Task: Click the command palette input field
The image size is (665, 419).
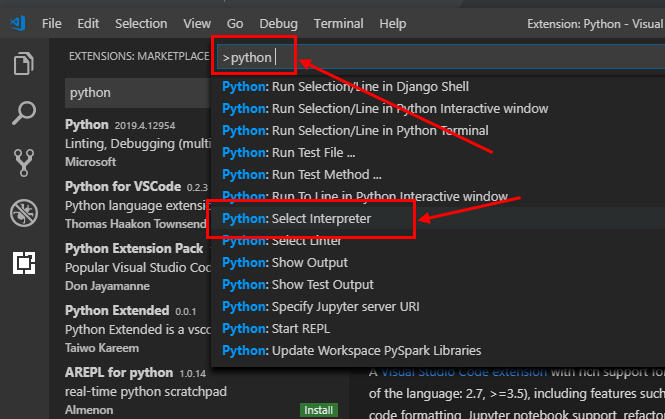Action: point(441,57)
